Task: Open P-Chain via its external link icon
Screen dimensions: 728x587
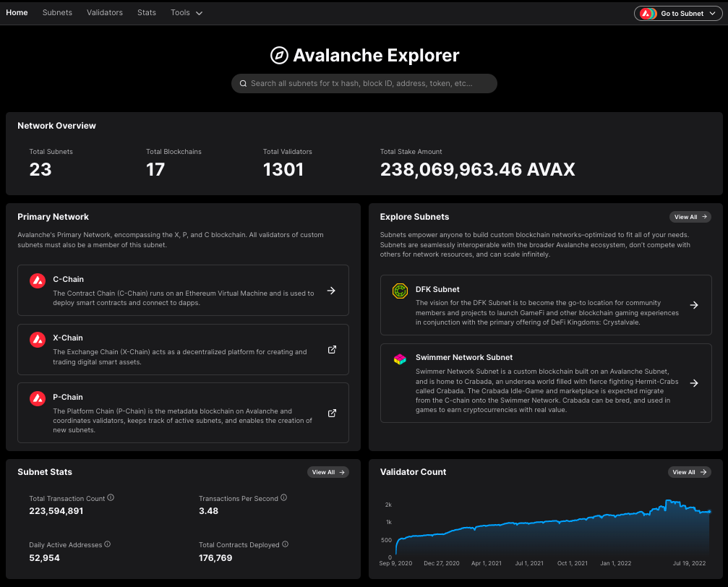Action: (332, 414)
